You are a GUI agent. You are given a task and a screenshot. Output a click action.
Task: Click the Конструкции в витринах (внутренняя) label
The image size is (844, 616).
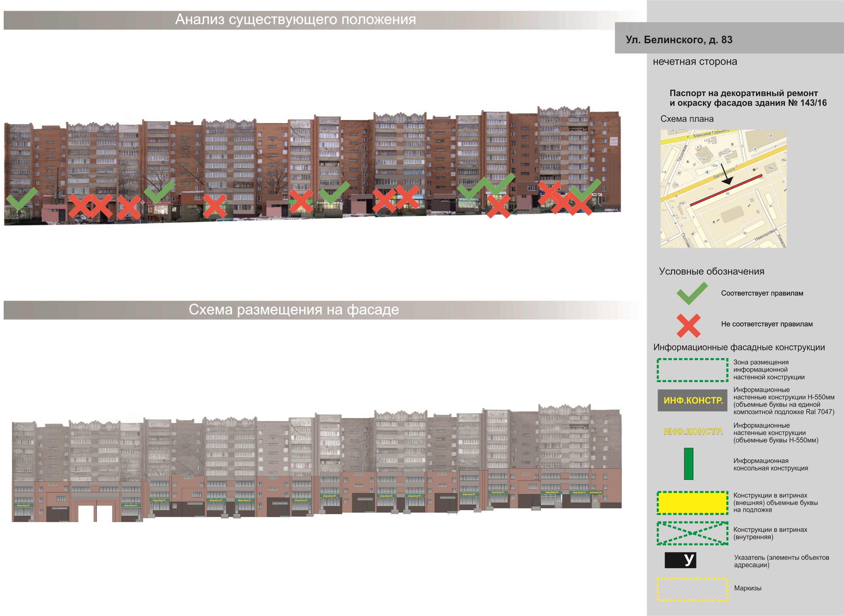pos(770,533)
